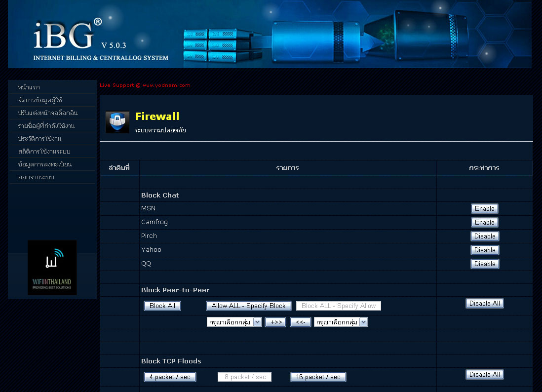Follow the Live Support yodnam.com link
This screenshot has width=542, height=392.
click(145, 85)
